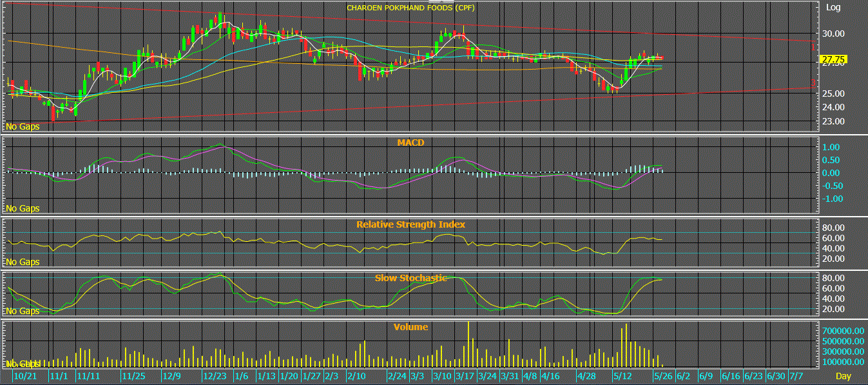
Task: Select the 2/3 date marker
Action: coord(331,376)
